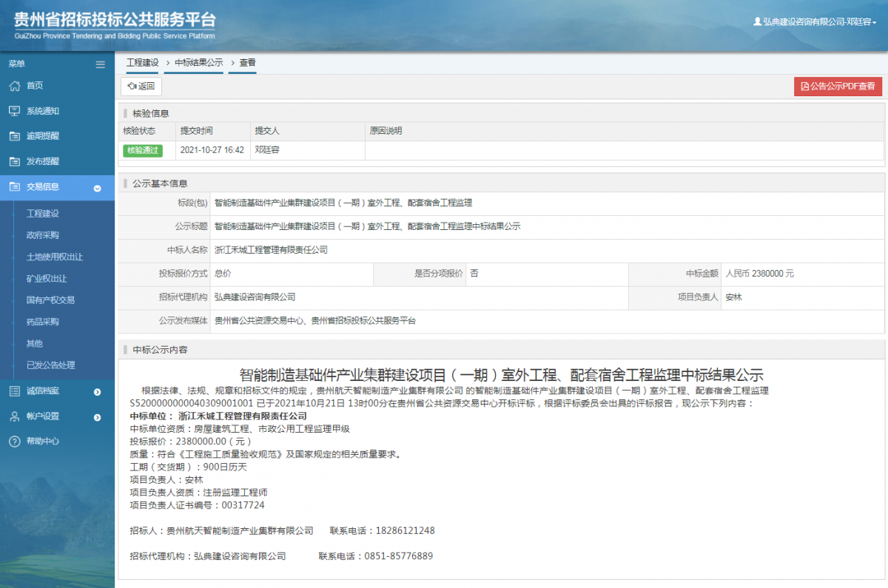
Task: Click the 公示基本信息 section header
Action: click(160, 183)
